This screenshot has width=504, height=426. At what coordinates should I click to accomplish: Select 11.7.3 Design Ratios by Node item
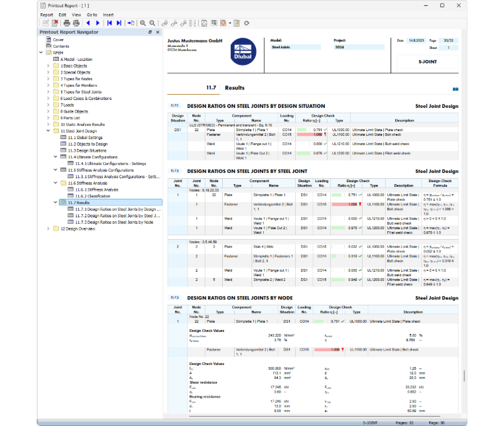click(114, 222)
